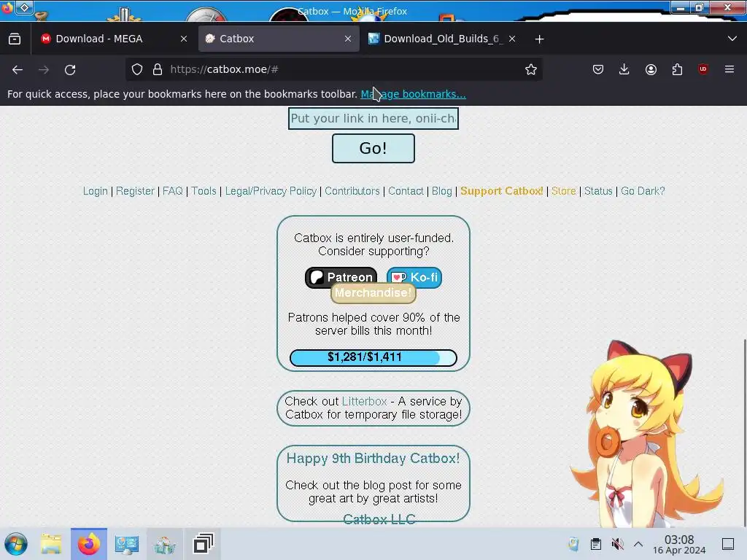Open the Login link

[x=96, y=191]
